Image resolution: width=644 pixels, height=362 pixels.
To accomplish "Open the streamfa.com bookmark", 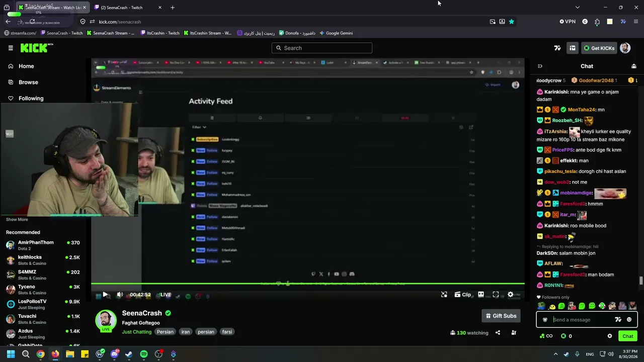I will coord(20,33).
